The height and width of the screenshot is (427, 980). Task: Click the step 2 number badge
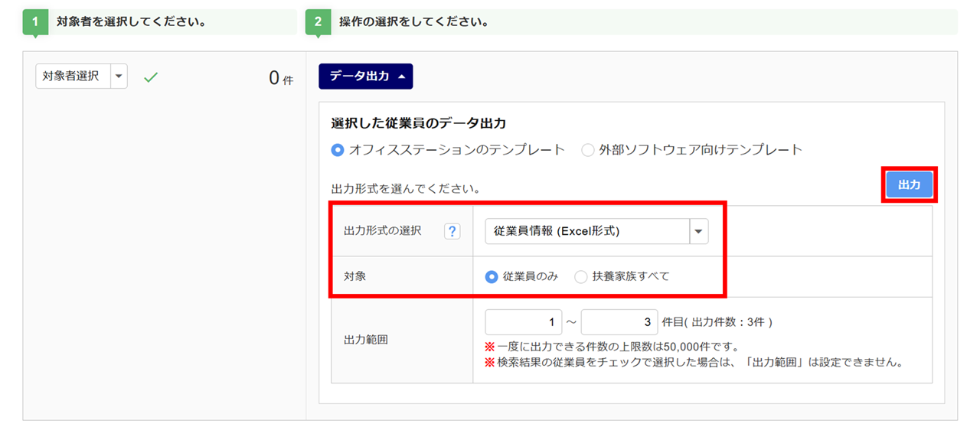318,22
